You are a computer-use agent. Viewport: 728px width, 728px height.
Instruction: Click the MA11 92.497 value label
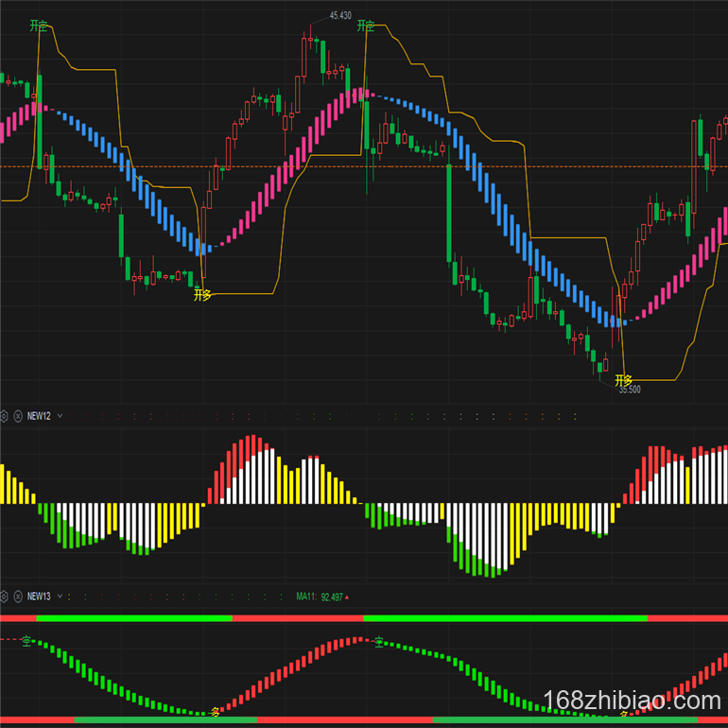click(x=320, y=597)
